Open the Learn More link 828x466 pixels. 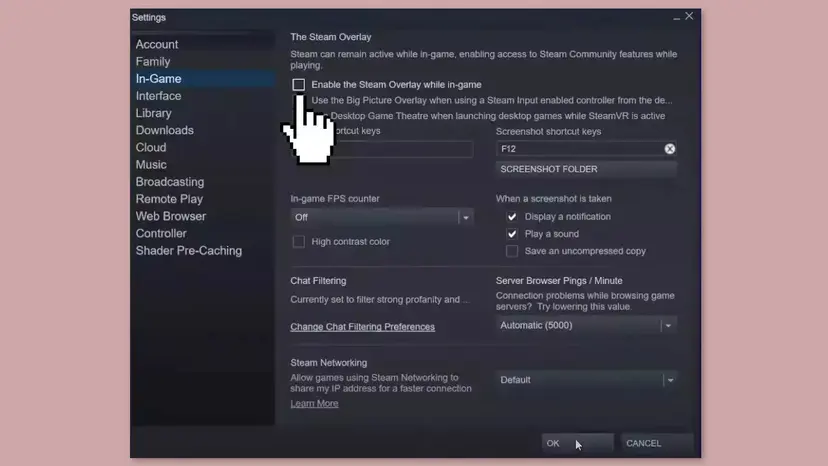click(x=314, y=404)
